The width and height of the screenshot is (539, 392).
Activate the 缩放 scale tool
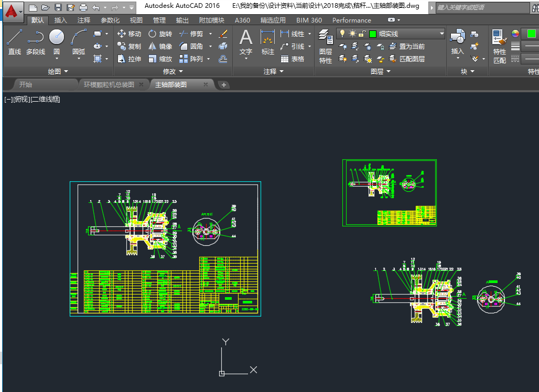(x=160, y=59)
